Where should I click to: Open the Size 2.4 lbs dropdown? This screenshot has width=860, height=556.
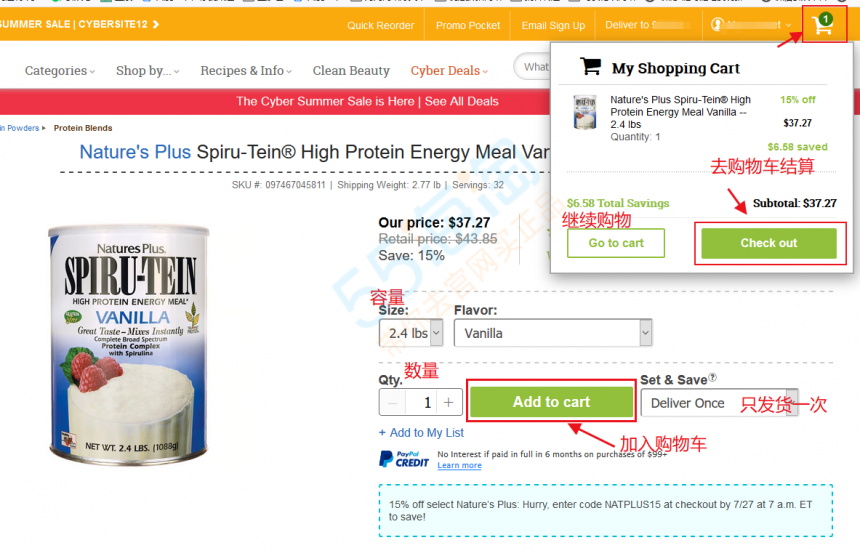tap(411, 333)
